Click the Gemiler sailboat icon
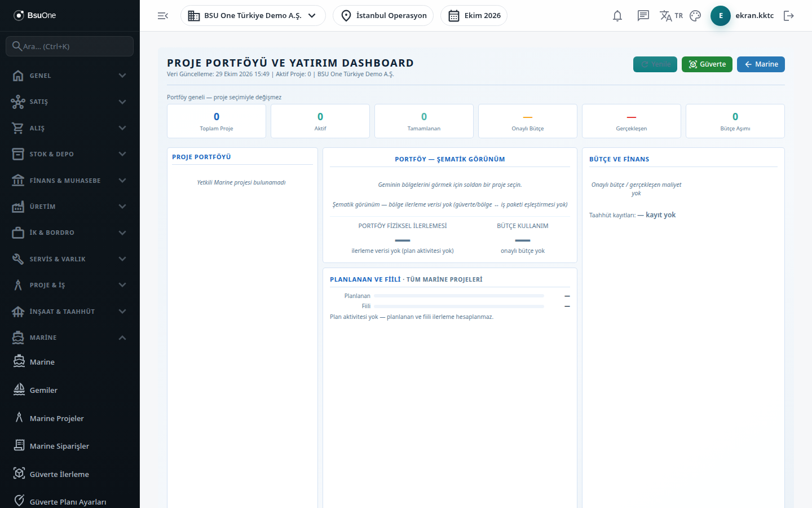This screenshot has height=508, width=812. pyautogui.click(x=19, y=389)
